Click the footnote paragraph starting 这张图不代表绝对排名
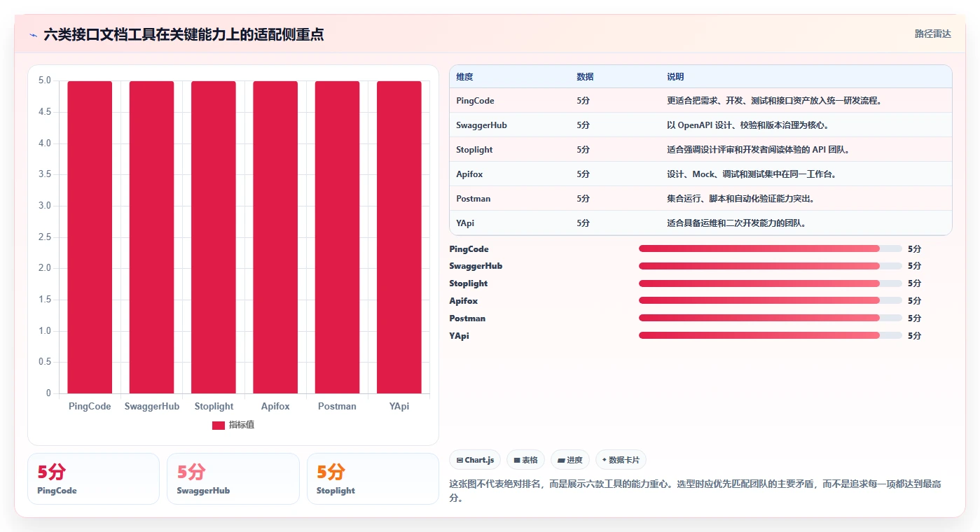The image size is (980, 532). 694,491
